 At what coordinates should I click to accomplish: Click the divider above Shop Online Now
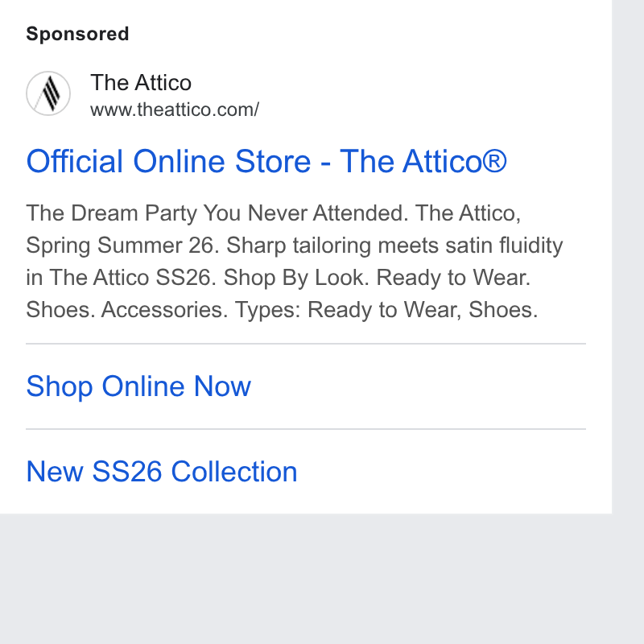(306, 344)
